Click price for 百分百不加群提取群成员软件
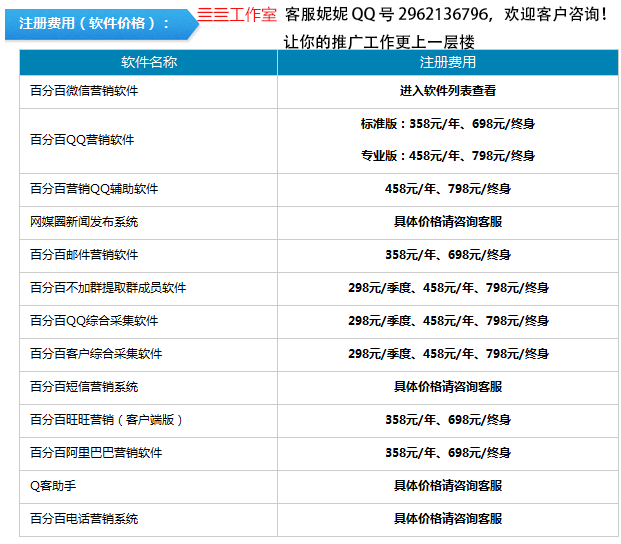 448,288
